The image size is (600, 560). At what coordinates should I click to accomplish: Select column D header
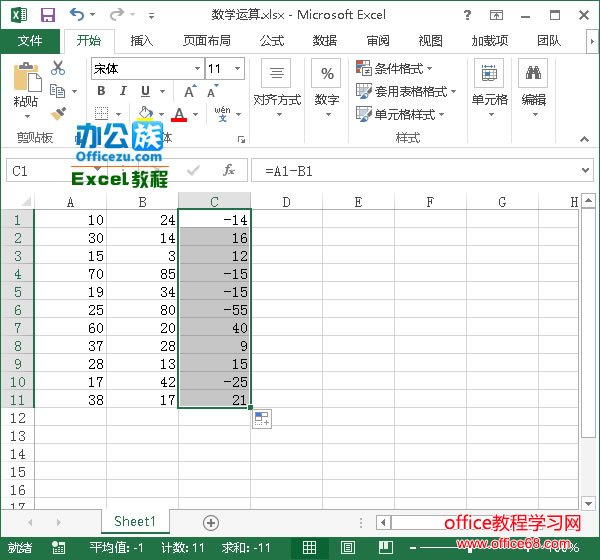[286, 201]
